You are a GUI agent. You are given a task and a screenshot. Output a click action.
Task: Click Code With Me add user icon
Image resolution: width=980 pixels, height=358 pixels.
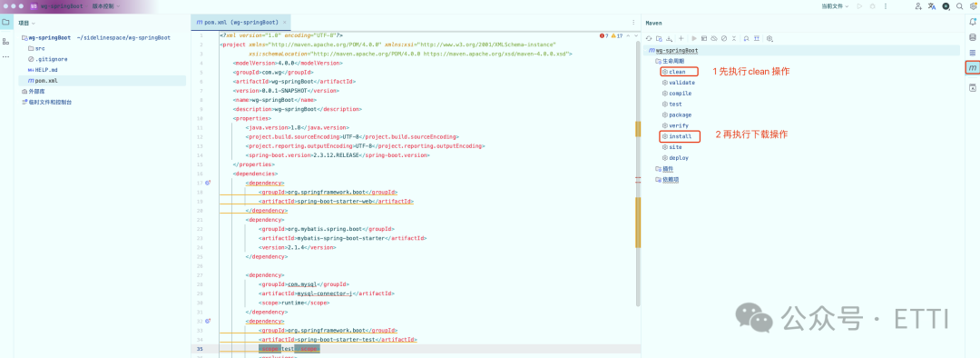pyautogui.click(x=918, y=5)
